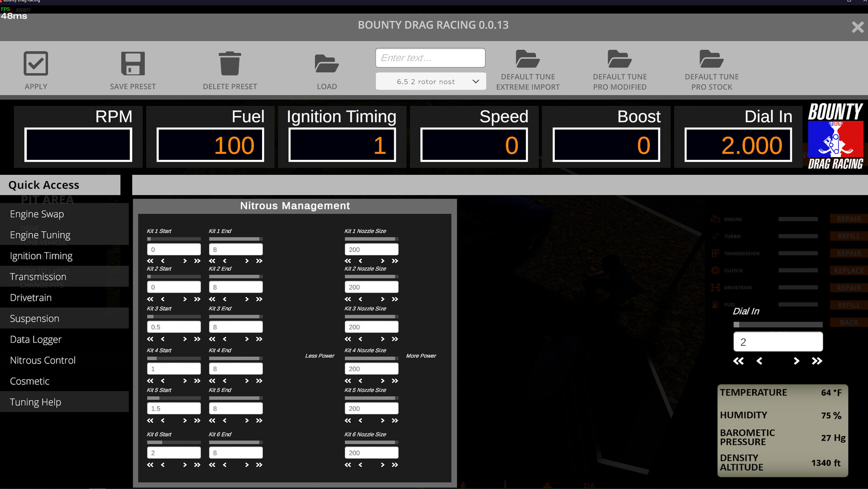Select the Save Preset floppy disk icon
This screenshot has height=489, width=868.
[133, 62]
